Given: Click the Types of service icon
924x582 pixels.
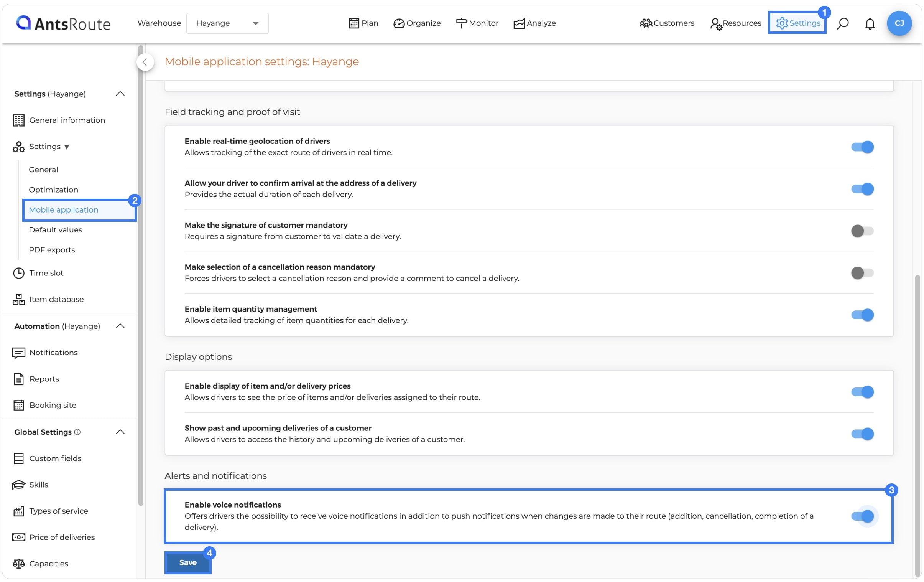Looking at the screenshot, I should click(18, 511).
